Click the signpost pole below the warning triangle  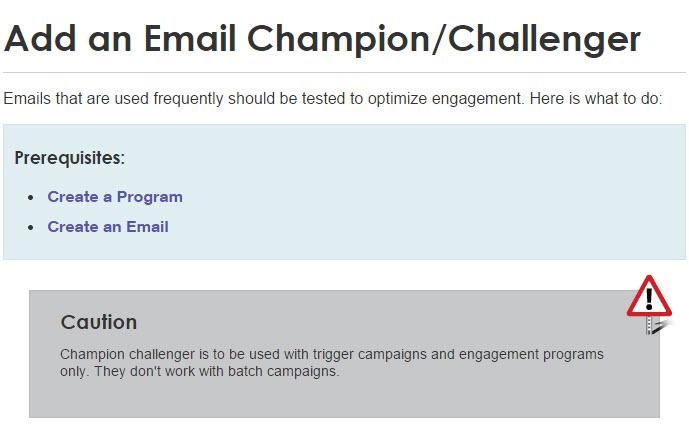(651, 325)
